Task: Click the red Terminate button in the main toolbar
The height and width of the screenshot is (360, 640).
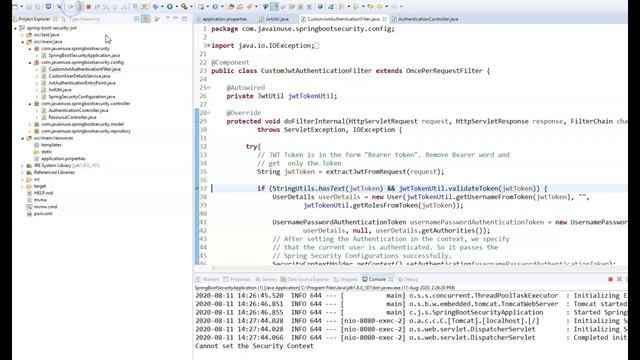Action: coord(88,7)
